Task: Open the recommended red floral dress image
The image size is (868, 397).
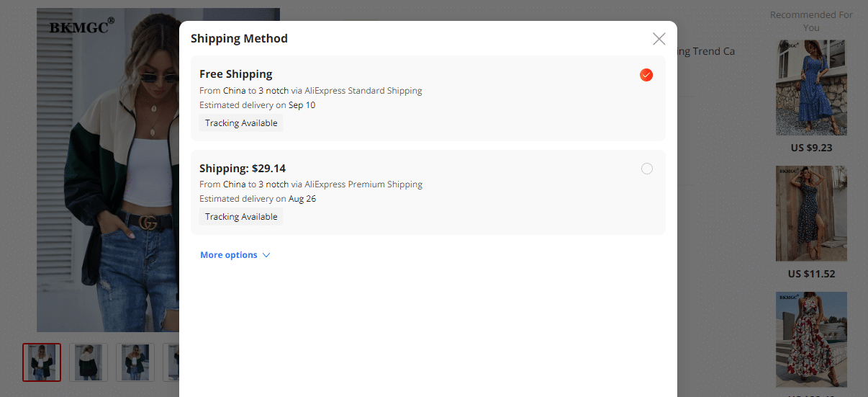Action: pos(811,339)
